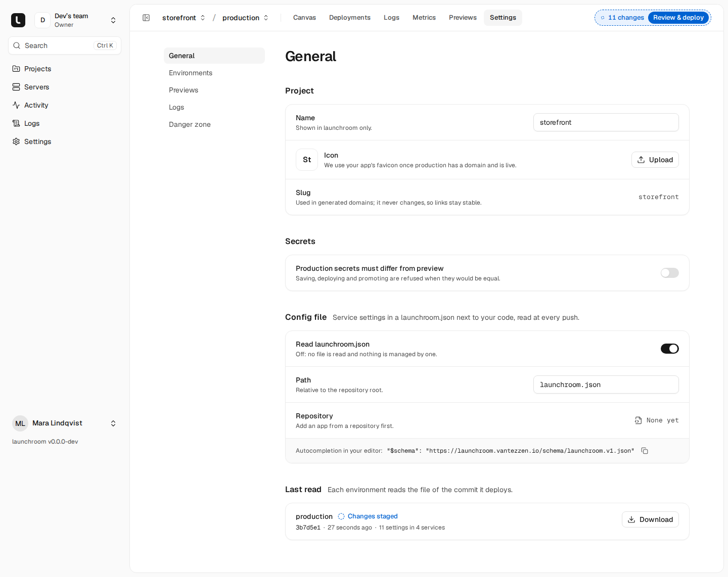Open Previews in settings nav

click(214, 90)
